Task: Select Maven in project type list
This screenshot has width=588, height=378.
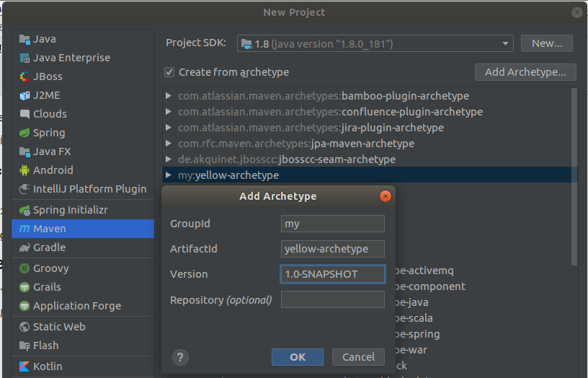Action: 49,229
